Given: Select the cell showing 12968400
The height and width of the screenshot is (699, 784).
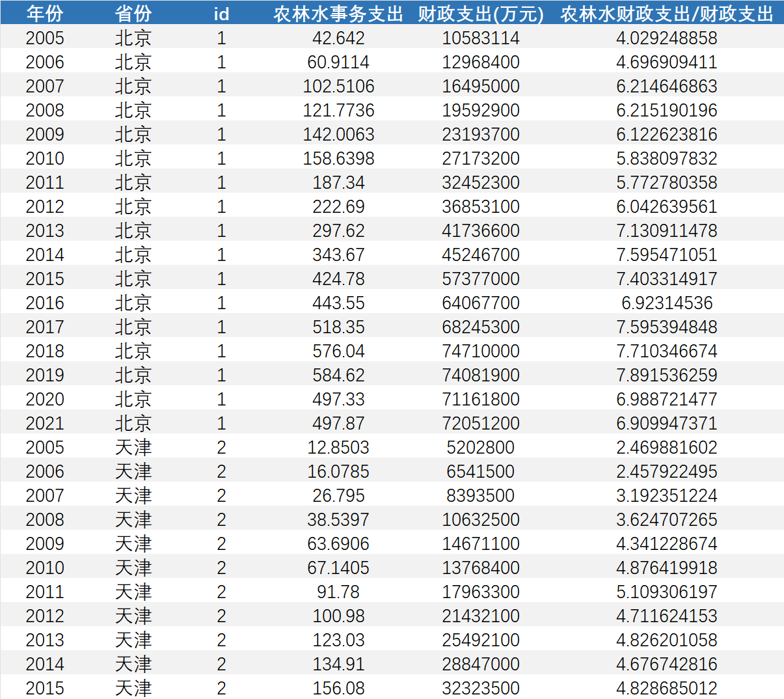Looking at the screenshot, I should pos(481,62).
